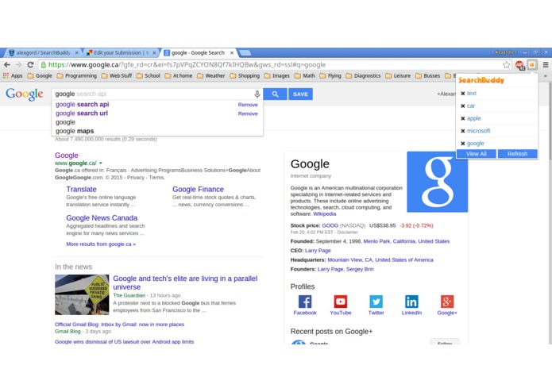Open the Google News Canada sitelink

(x=102, y=218)
